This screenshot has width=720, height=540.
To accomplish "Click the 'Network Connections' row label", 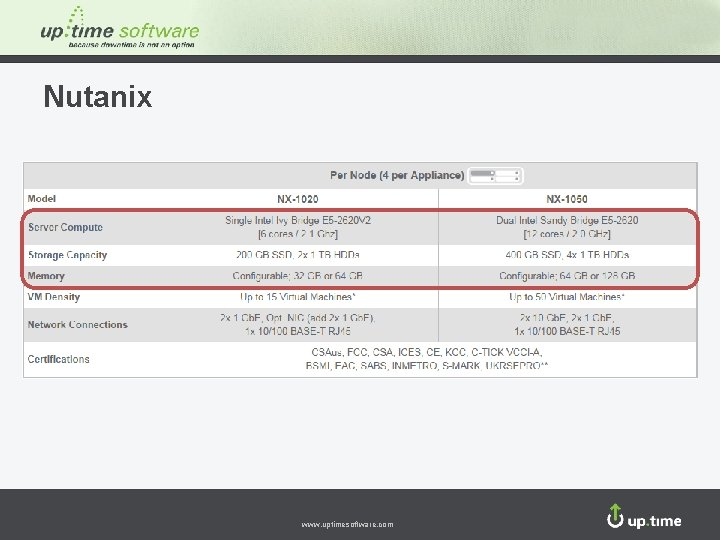I will tap(78, 325).
